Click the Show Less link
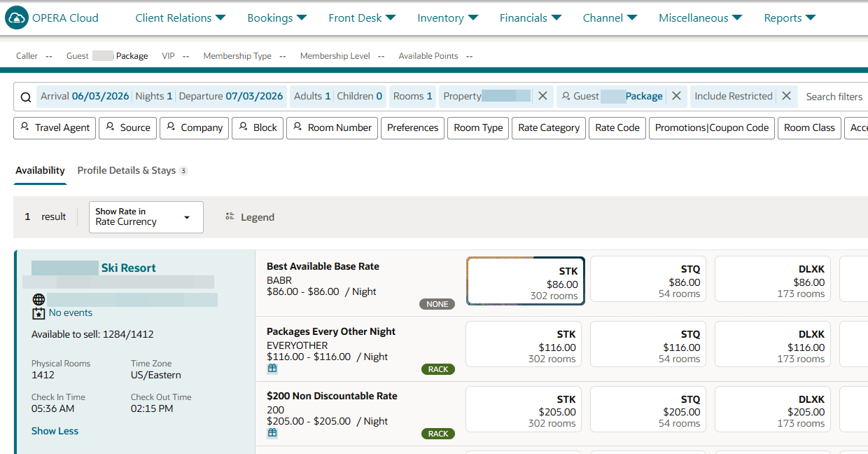Viewport: 868px width, 454px height. tap(55, 431)
